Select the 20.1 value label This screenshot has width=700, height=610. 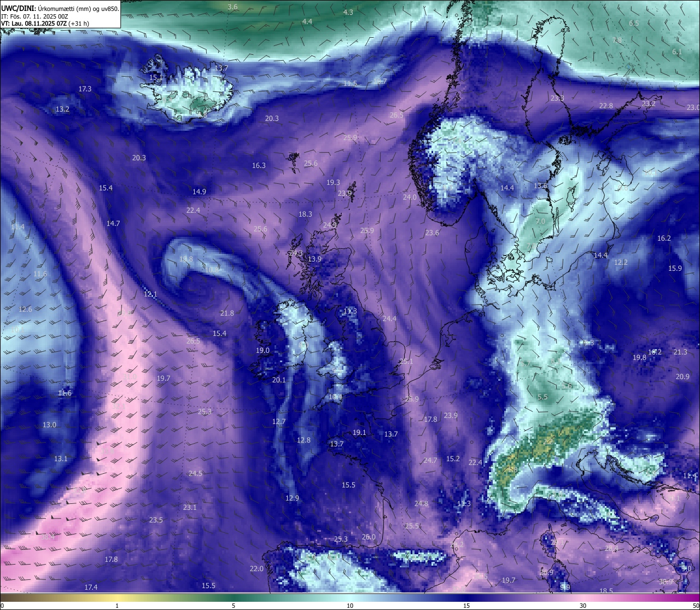(279, 380)
